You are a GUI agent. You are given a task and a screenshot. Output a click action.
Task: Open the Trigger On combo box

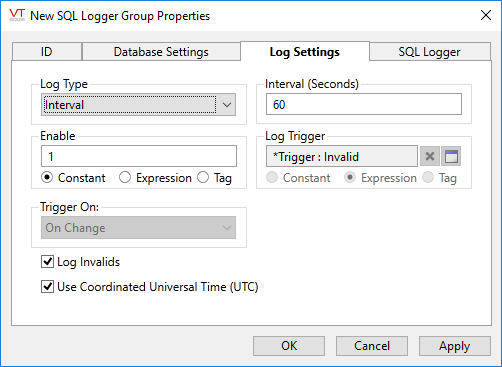[x=138, y=228]
